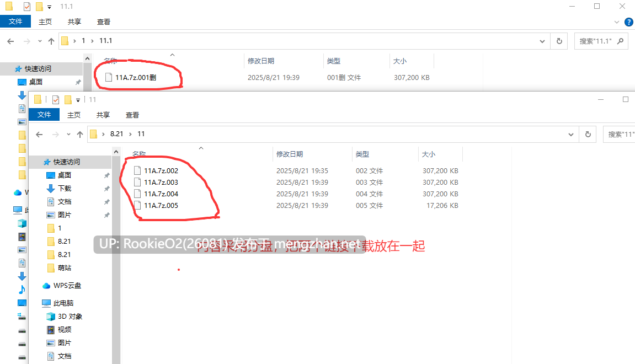Open 下载 in the 11 window sidebar
Screen dimensions: 635x364
65,188
